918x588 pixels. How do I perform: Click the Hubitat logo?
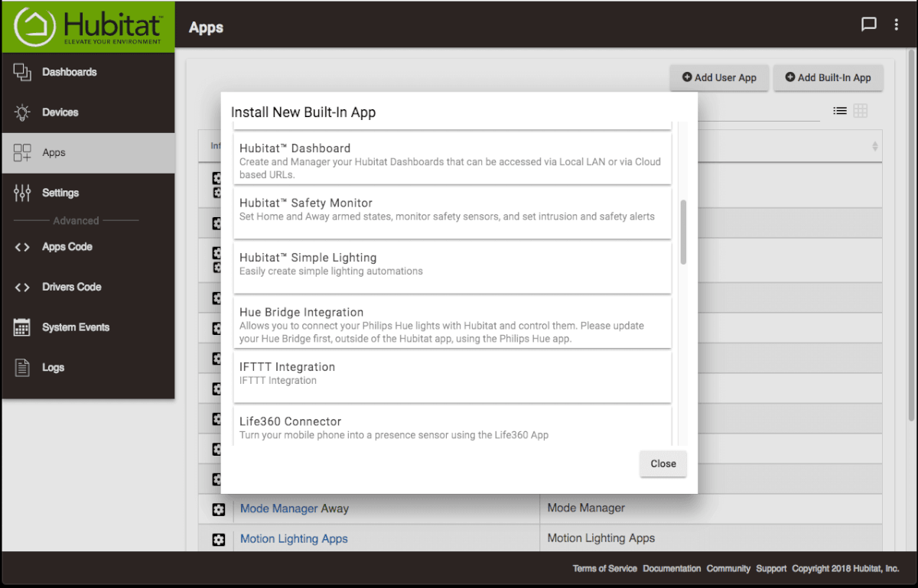[88, 27]
